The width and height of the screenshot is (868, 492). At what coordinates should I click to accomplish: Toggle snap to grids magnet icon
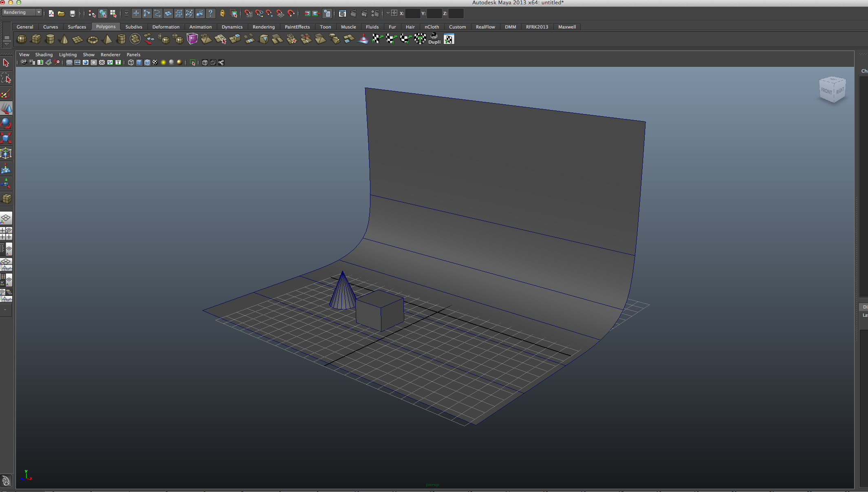point(248,13)
